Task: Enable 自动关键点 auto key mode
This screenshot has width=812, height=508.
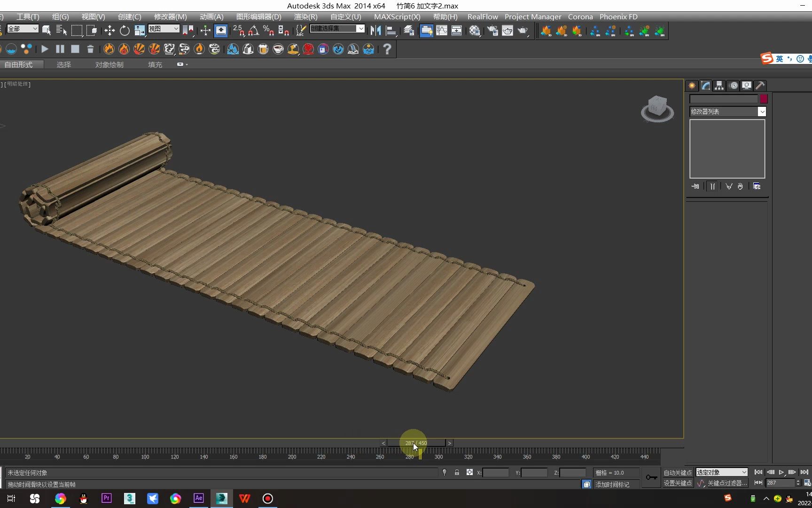Action: (x=677, y=473)
